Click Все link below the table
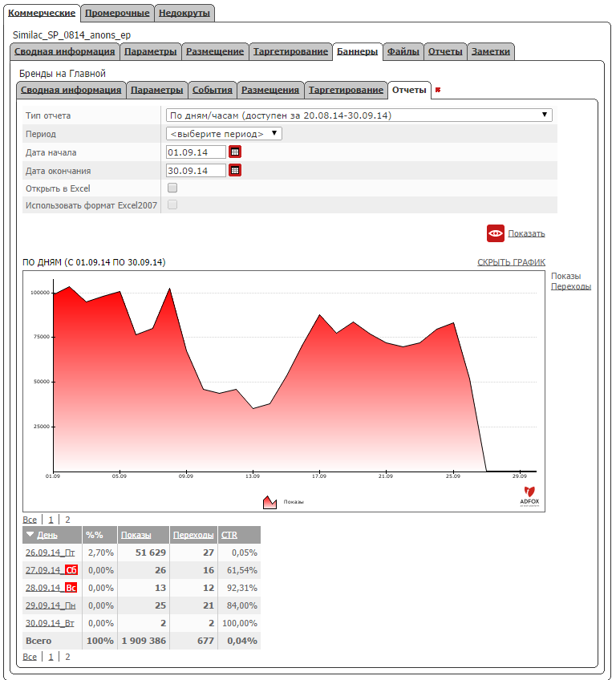The height and width of the screenshot is (680, 616). [x=30, y=657]
